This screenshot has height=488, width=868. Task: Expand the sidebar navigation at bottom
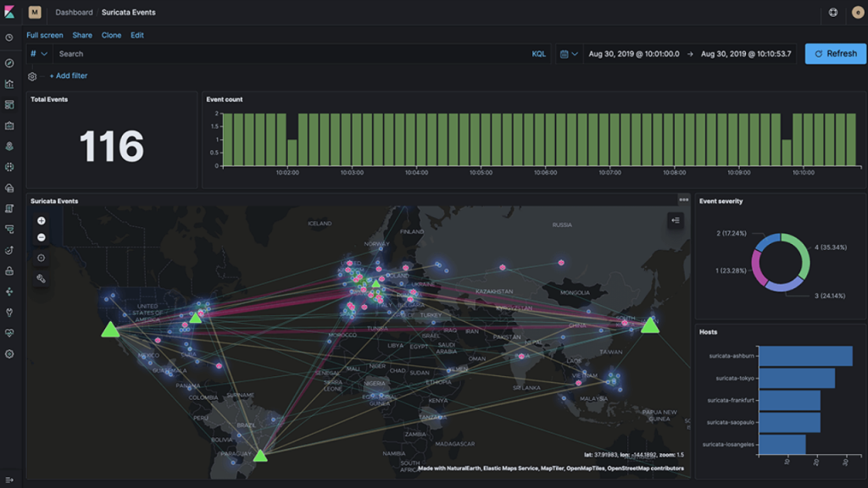tap(9, 480)
